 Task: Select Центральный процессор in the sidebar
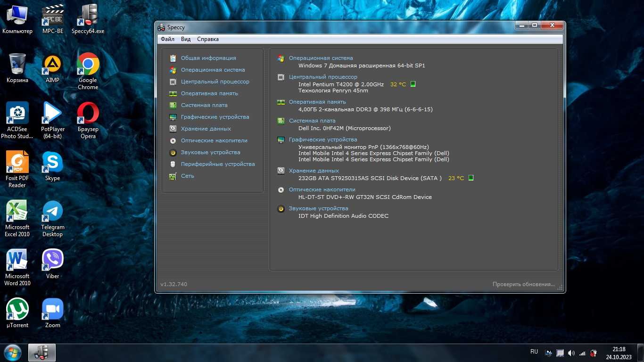click(x=215, y=82)
